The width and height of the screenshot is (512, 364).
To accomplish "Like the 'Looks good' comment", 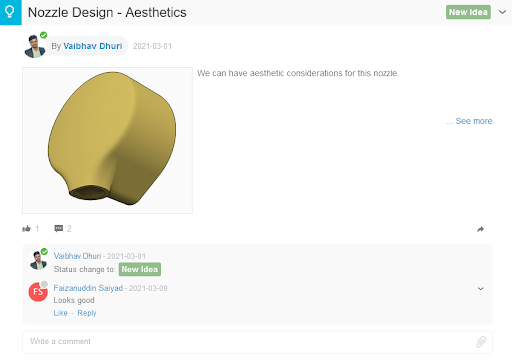I will coord(61,313).
